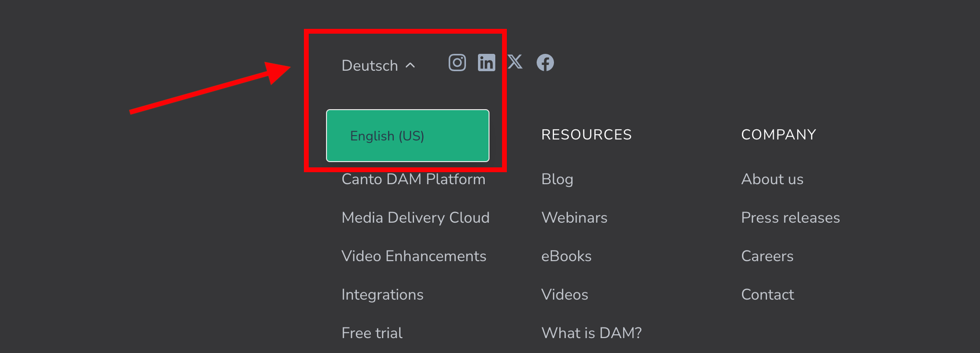Visit the Integrations link
Image resolution: width=980 pixels, height=353 pixels.
(382, 294)
